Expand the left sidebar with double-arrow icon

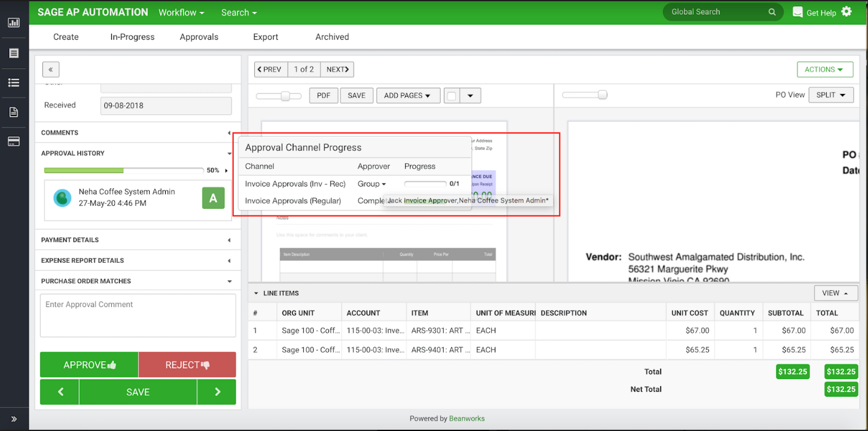(14, 419)
